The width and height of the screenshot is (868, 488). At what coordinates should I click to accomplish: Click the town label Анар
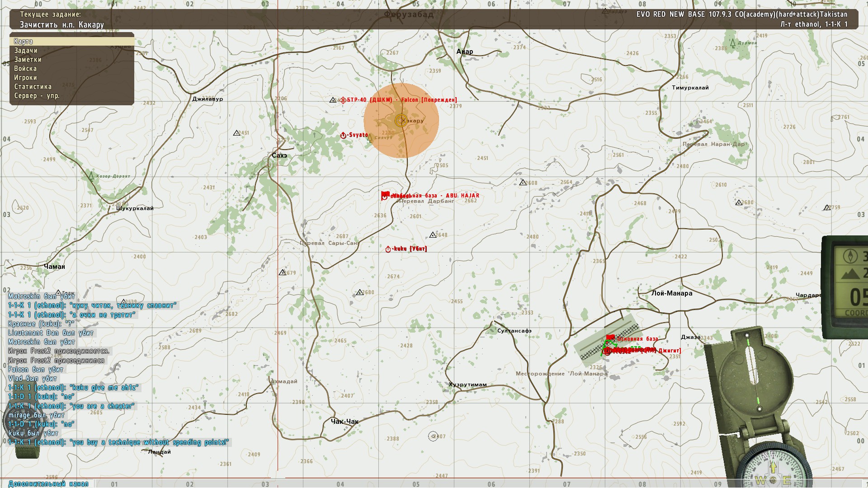pos(465,52)
